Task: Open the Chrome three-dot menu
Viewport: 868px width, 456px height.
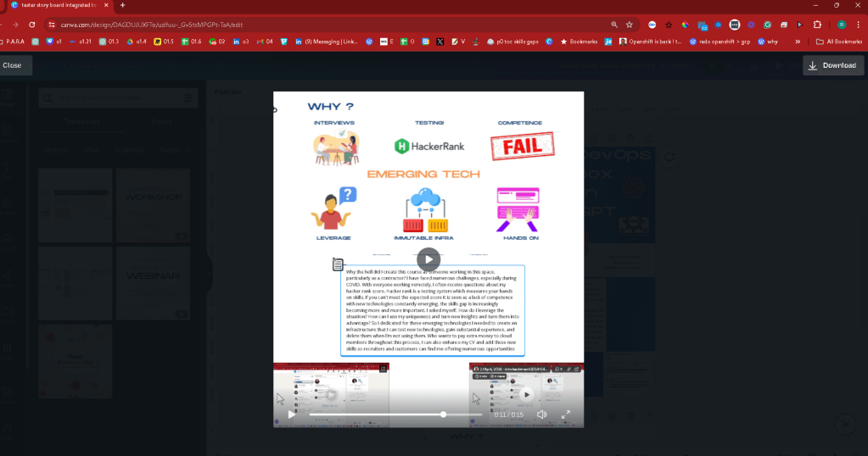Action: (859, 25)
